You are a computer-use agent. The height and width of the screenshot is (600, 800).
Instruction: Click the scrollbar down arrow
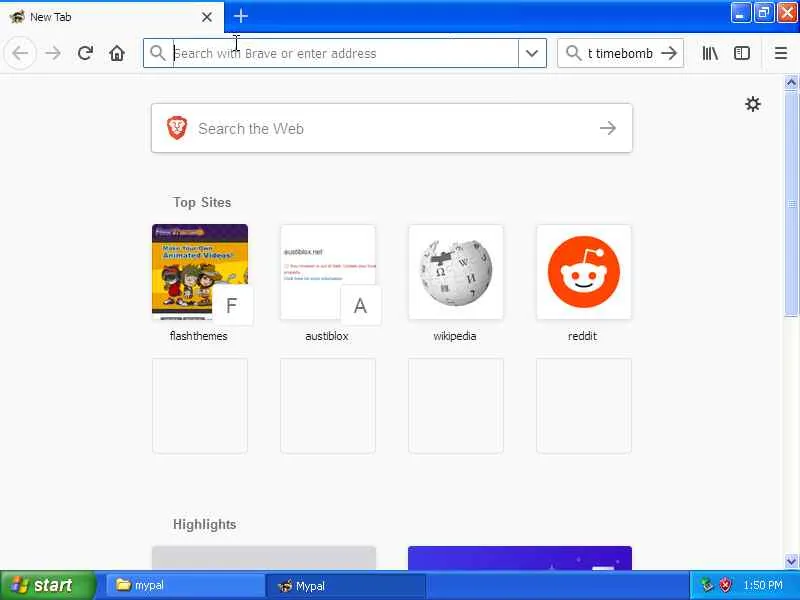pos(791,561)
